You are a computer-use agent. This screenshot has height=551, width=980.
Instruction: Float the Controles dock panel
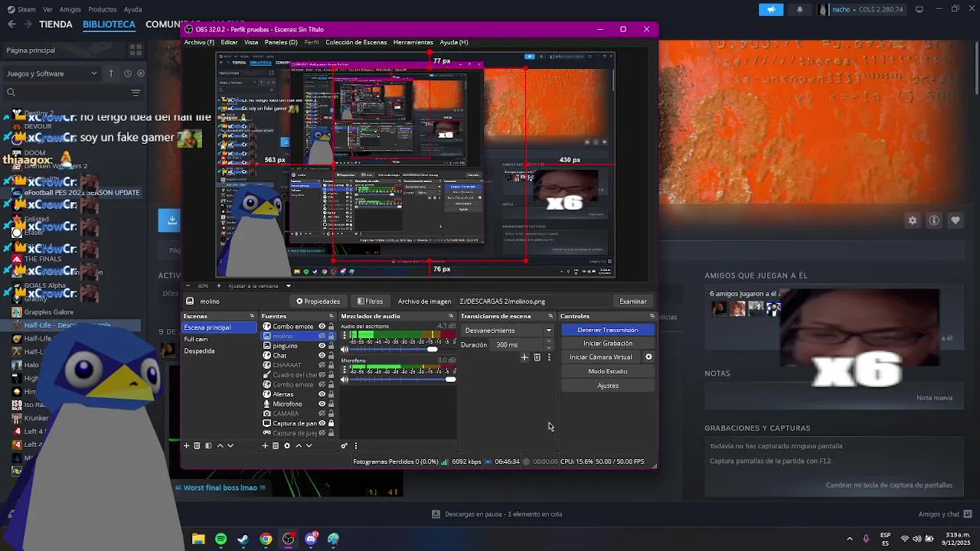[652, 316]
